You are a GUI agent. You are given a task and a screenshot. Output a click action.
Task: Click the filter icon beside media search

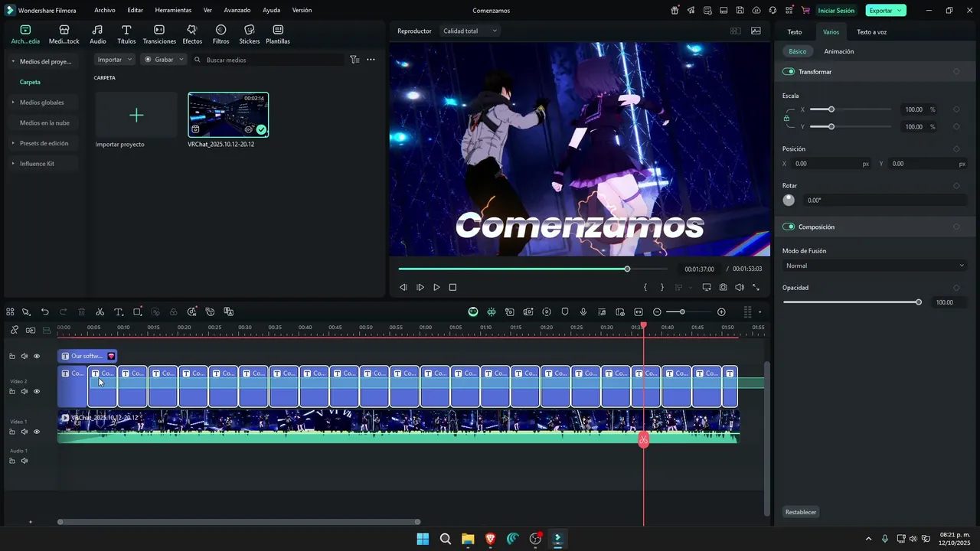coord(354,59)
